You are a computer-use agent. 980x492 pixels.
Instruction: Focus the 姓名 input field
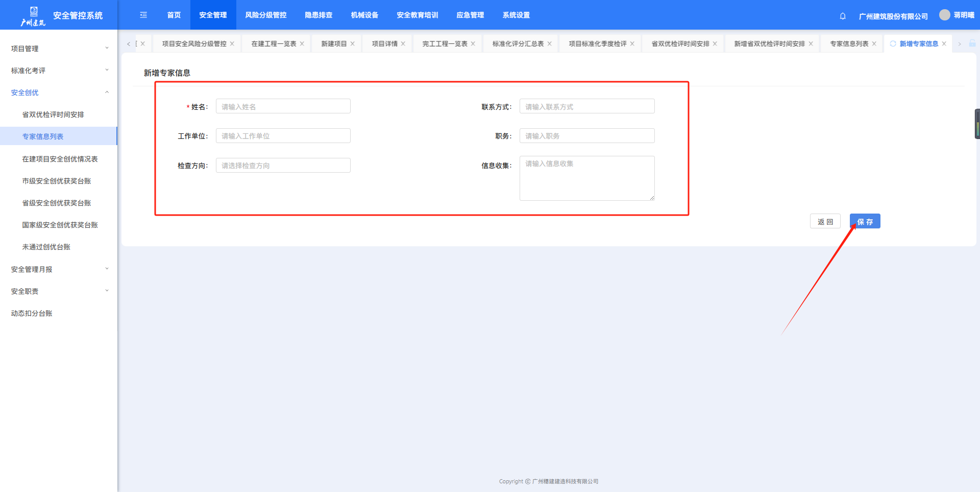point(283,107)
